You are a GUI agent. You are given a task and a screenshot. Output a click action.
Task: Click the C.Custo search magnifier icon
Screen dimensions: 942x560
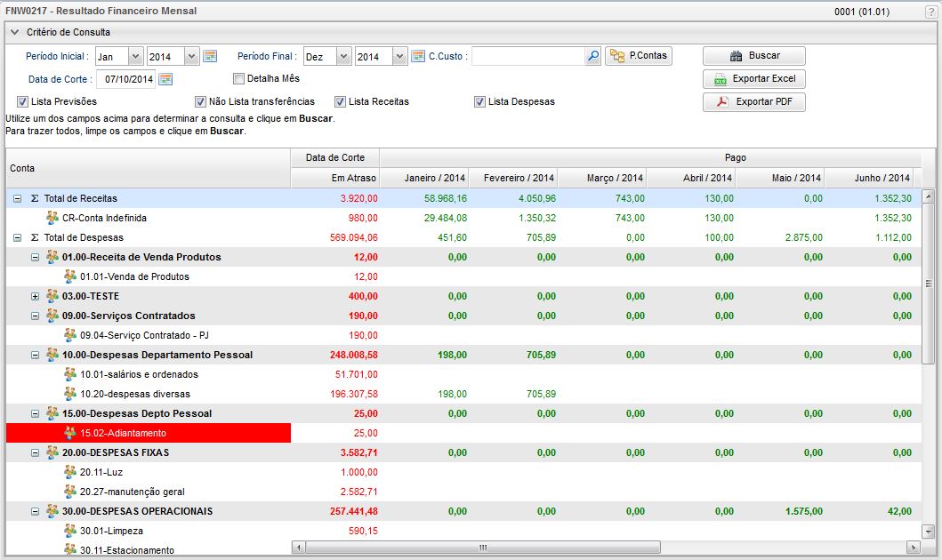click(593, 57)
